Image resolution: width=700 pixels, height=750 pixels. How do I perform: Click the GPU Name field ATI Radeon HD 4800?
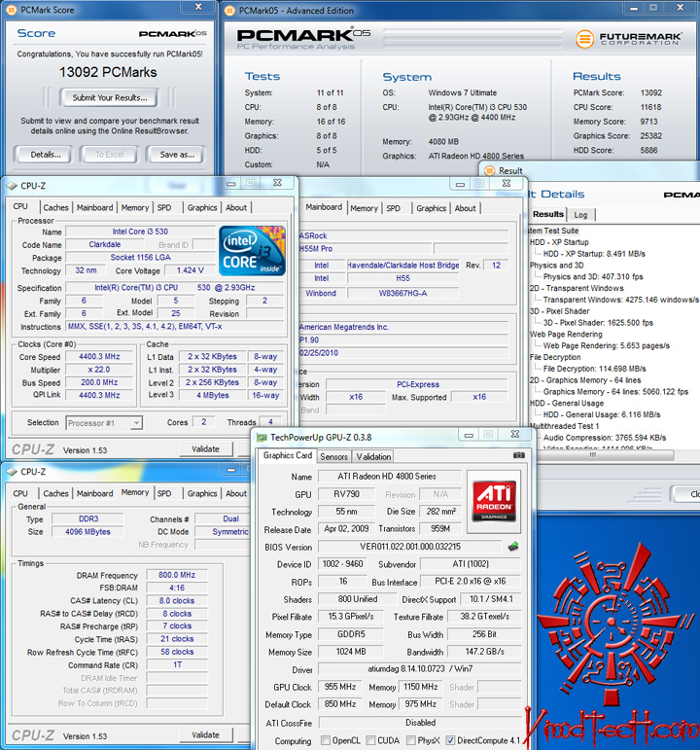pos(389,477)
